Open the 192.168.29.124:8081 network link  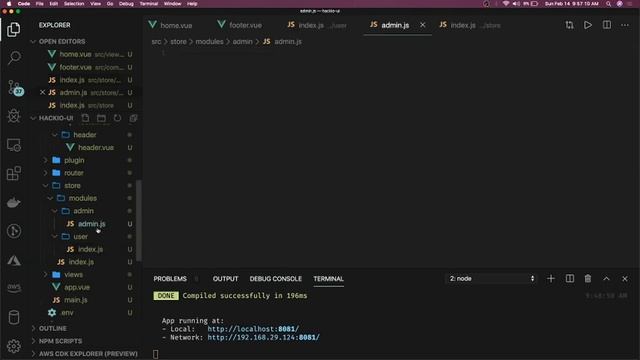(263, 338)
